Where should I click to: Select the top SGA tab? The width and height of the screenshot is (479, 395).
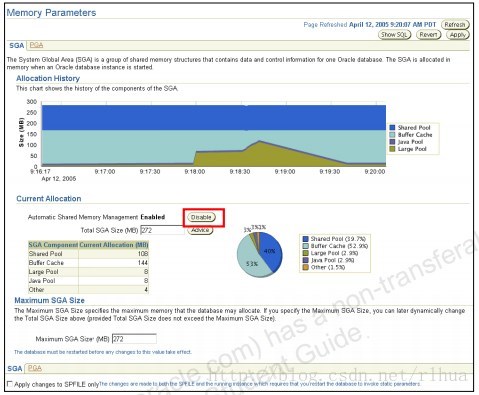coord(17,46)
